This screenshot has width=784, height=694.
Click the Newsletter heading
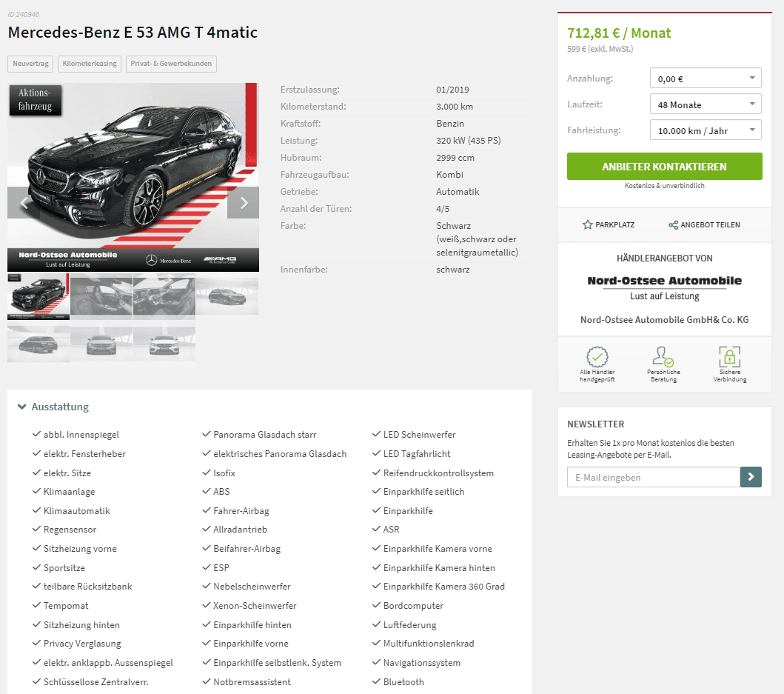(595, 424)
